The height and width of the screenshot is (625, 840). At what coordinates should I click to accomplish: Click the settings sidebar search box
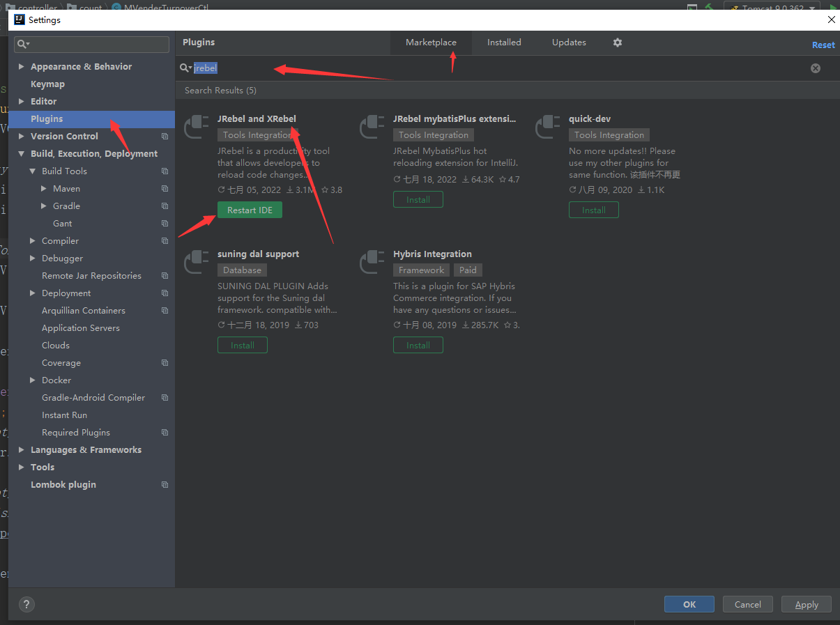pos(91,45)
